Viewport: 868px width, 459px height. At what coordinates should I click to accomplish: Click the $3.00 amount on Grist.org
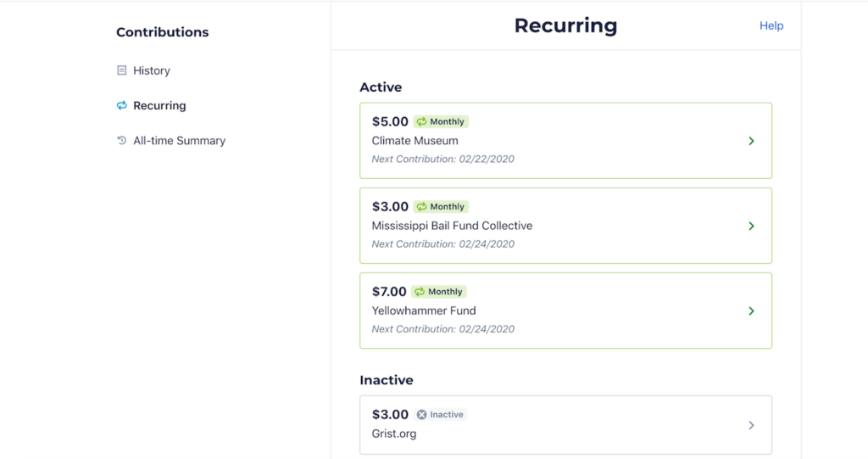(390, 415)
